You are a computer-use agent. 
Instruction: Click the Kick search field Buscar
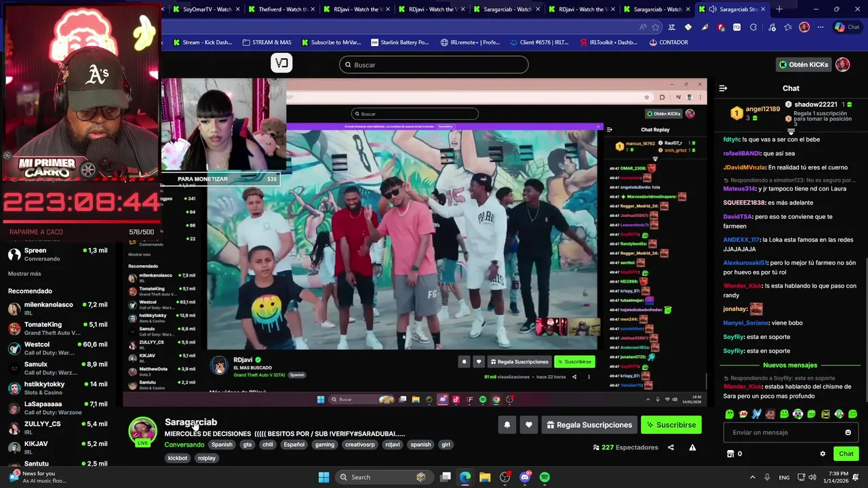(434, 65)
